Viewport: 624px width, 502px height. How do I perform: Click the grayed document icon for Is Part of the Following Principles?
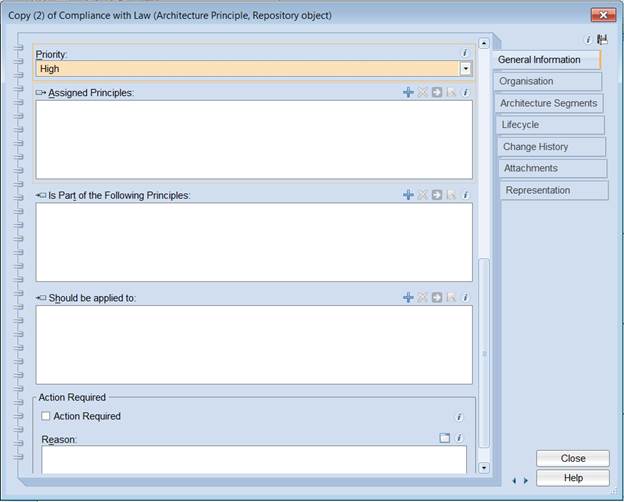(x=451, y=195)
